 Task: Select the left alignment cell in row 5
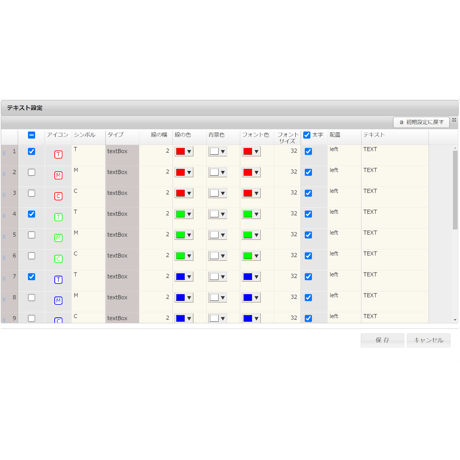[344, 239]
